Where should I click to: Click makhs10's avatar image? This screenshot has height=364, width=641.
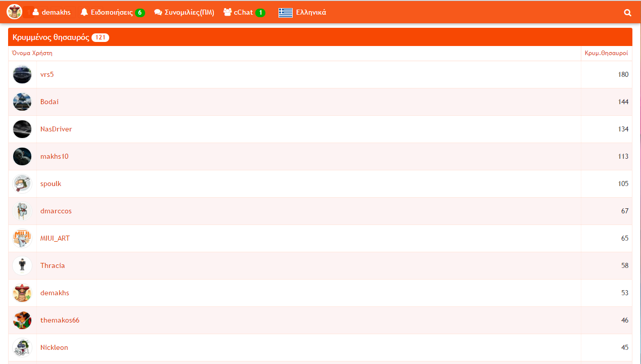click(22, 157)
